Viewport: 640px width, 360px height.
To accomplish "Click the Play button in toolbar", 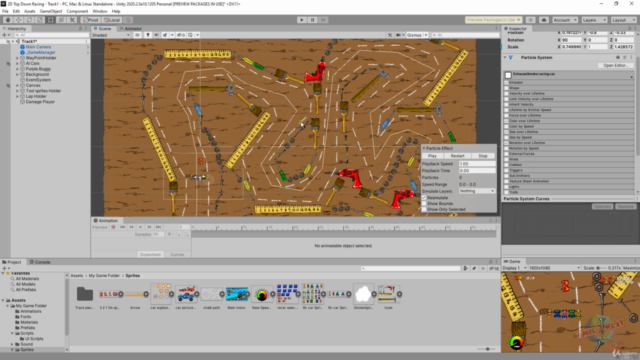I will point(302,20).
